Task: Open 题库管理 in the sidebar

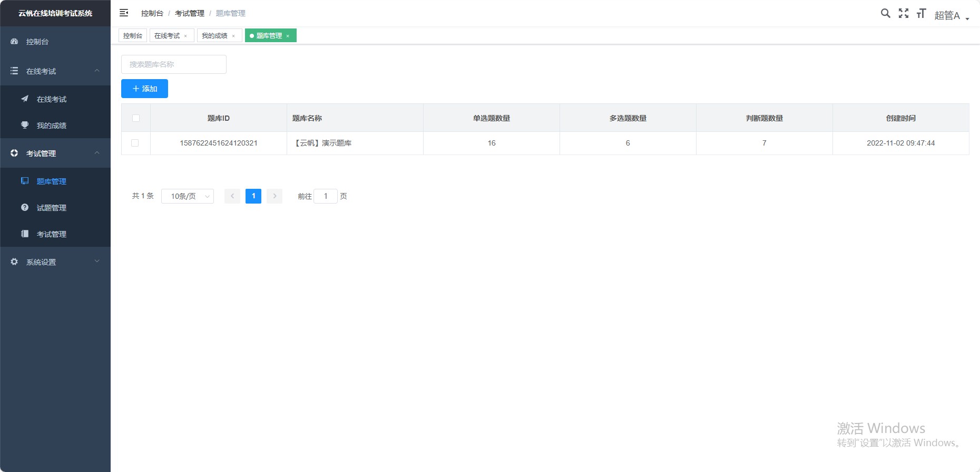Action: [55, 181]
